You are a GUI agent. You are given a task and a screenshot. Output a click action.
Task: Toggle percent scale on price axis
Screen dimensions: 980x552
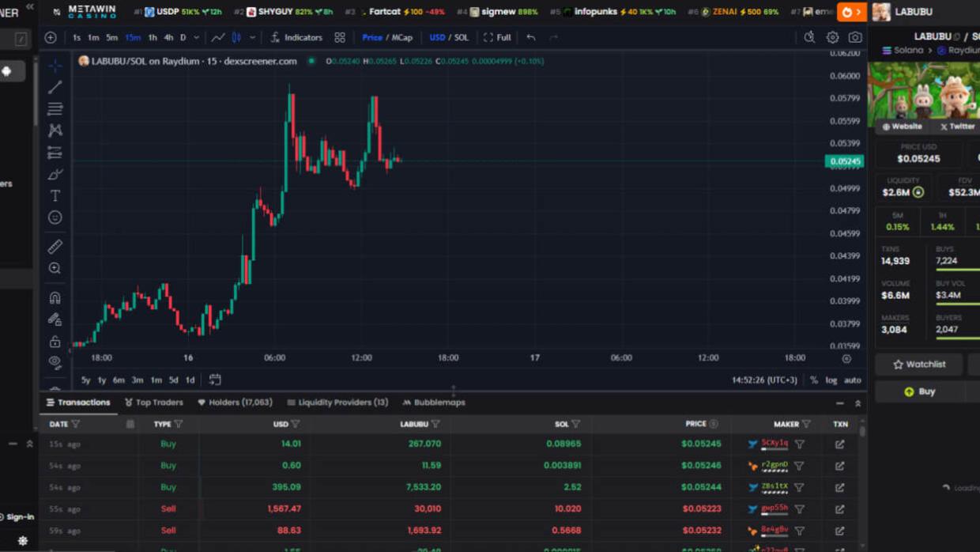(814, 380)
